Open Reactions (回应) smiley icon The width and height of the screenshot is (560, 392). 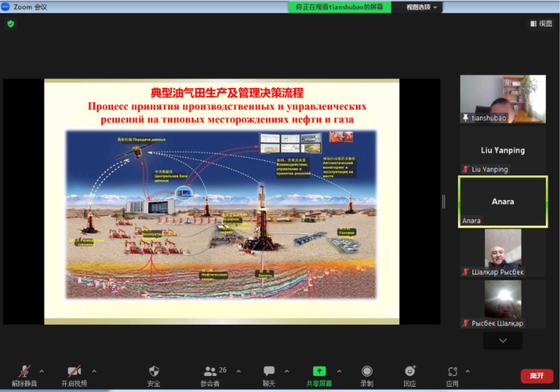410,372
